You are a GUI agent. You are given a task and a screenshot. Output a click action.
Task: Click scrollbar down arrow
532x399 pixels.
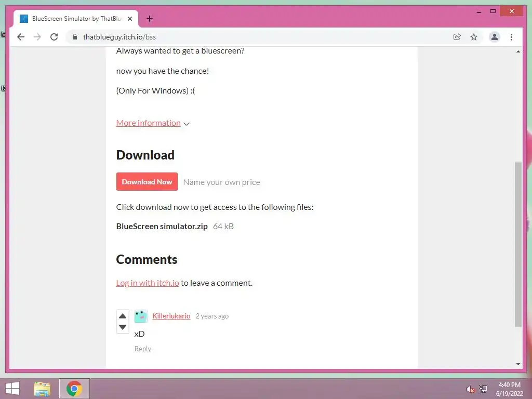click(518, 364)
